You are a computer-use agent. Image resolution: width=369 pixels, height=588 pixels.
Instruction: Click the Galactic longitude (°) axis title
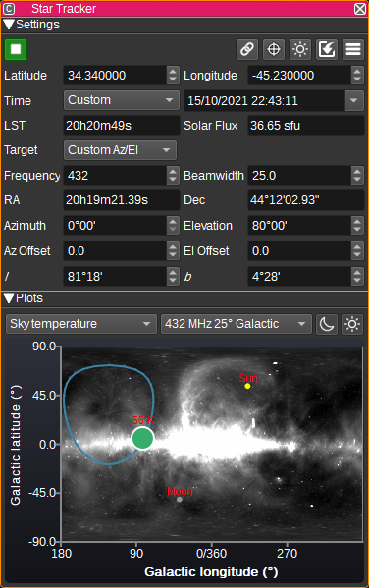[x=211, y=572]
